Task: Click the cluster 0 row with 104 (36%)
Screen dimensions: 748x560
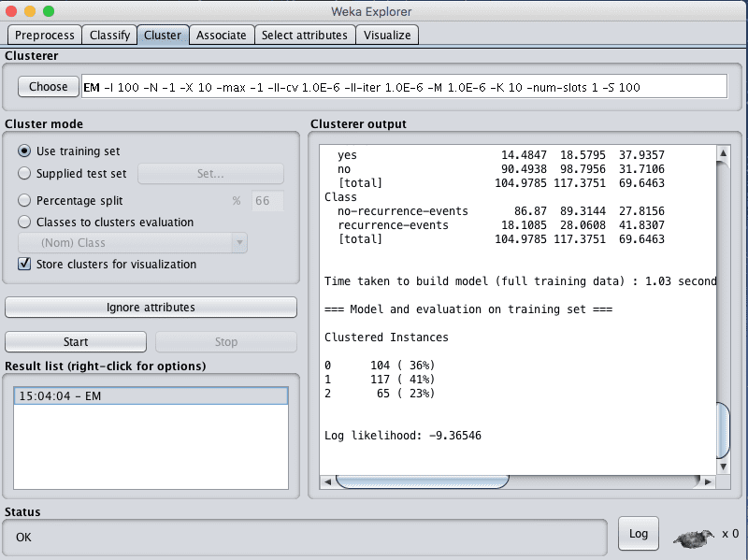Action: [380, 366]
